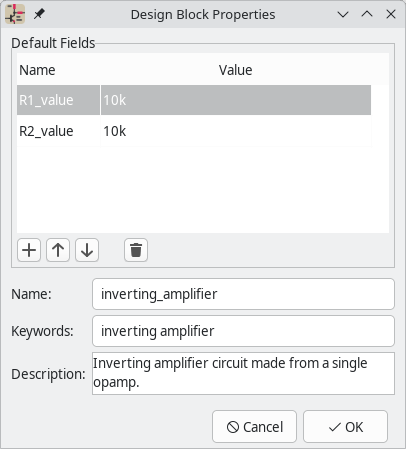Focus the Name field inverting_amplifier
The image size is (406, 449).
pyautogui.click(x=243, y=294)
